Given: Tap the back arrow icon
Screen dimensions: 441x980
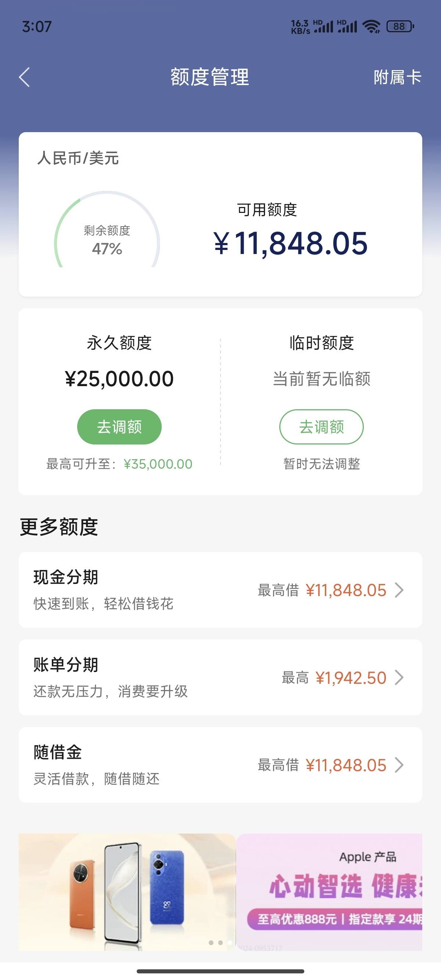Looking at the screenshot, I should click(x=24, y=77).
